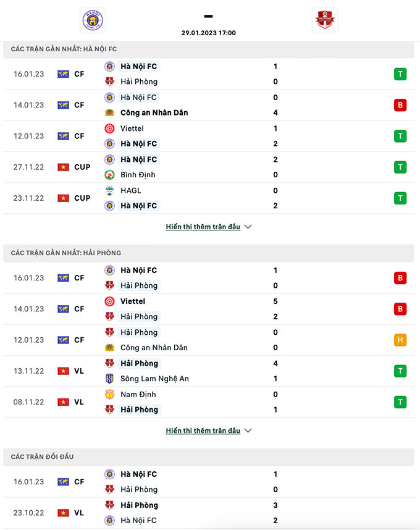Click match date and time 29.01.2023 17:00
Image resolution: width=420 pixels, height=530 pixels.
[209, 33]
